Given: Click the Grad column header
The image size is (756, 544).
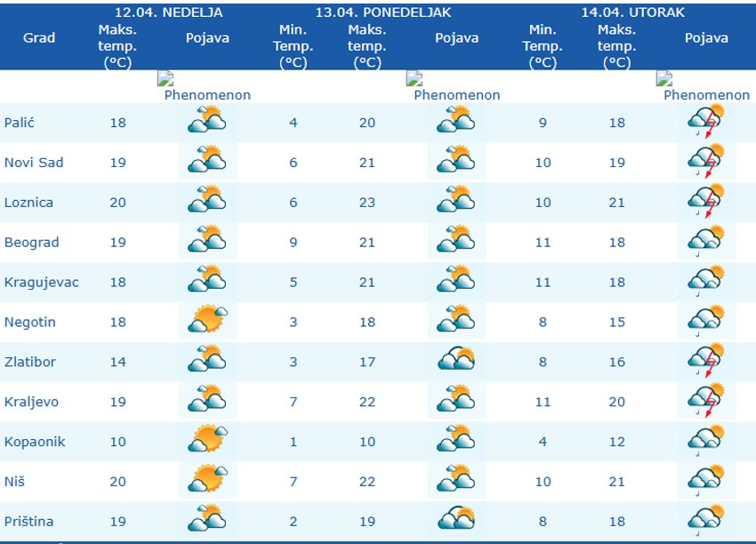Looking at the screenshot, I should point(39,37).
